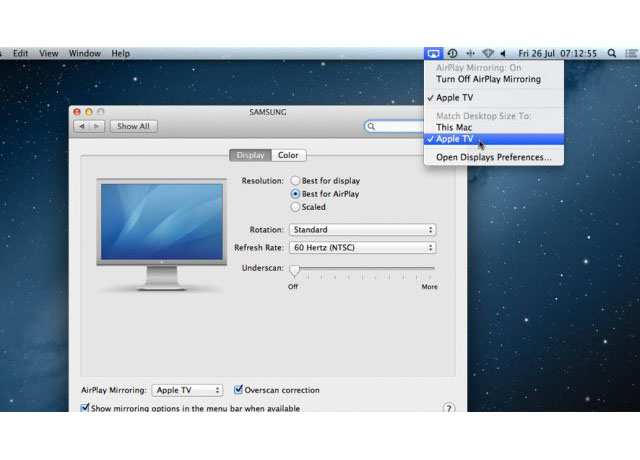Toggle the Overscan correction checkbox

(x=238, y=390)
